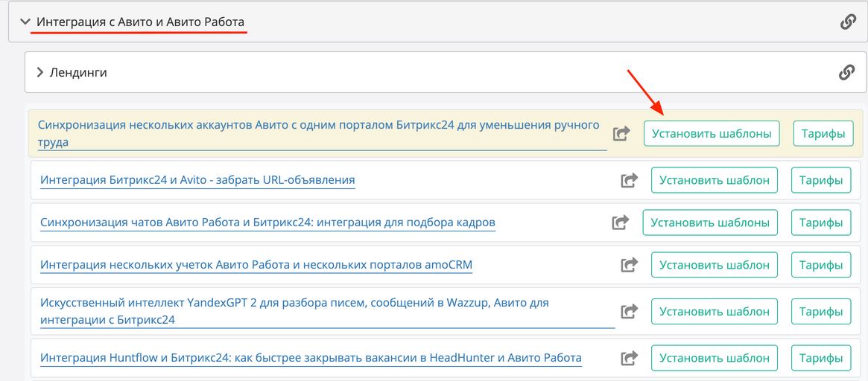Click share icon for Авито Работа chats row

(621, 222)
